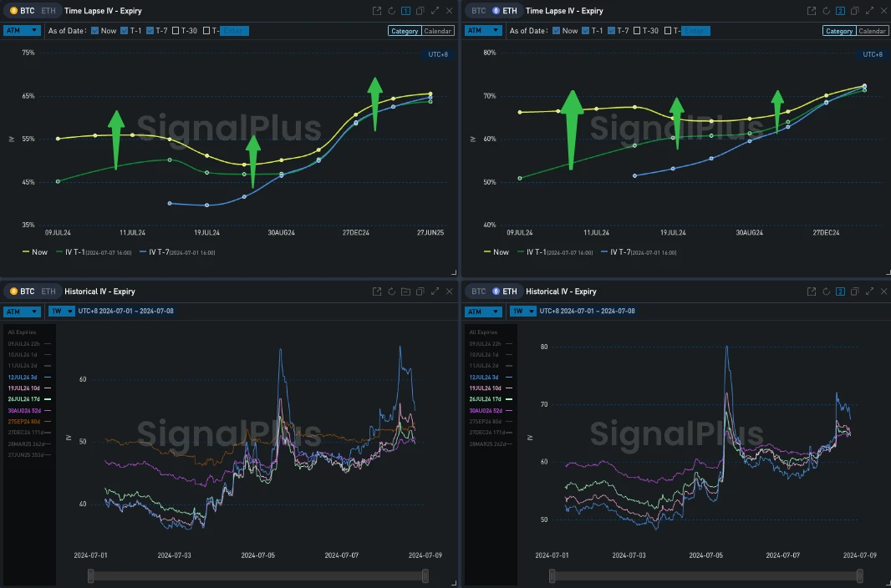Pop out ETH Historical IV panel
Screen dimensions: 891x588
(812, 291)
